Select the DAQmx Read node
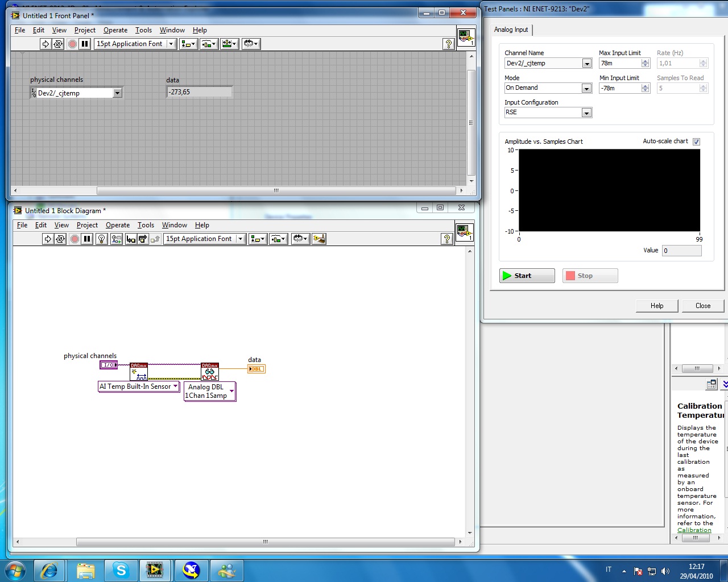Viewport: 728px width, 582px height. pyautogui.click(x=210, y=371)
